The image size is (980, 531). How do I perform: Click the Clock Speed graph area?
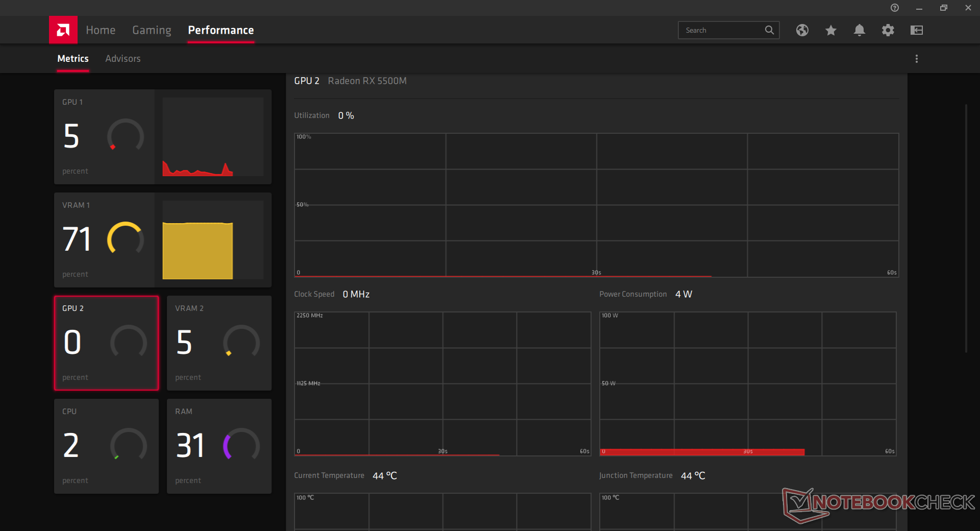tap(443, 384)
